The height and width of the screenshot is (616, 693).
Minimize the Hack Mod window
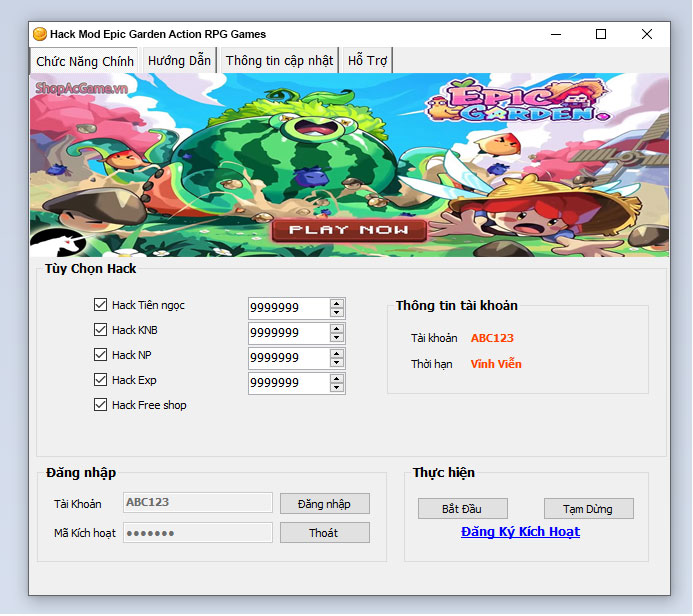point(556,34)
